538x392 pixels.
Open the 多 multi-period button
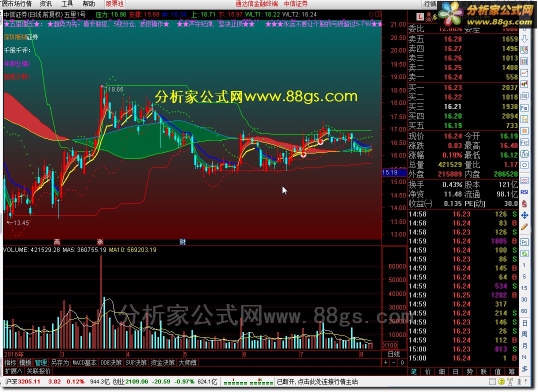tap(524, 368)
